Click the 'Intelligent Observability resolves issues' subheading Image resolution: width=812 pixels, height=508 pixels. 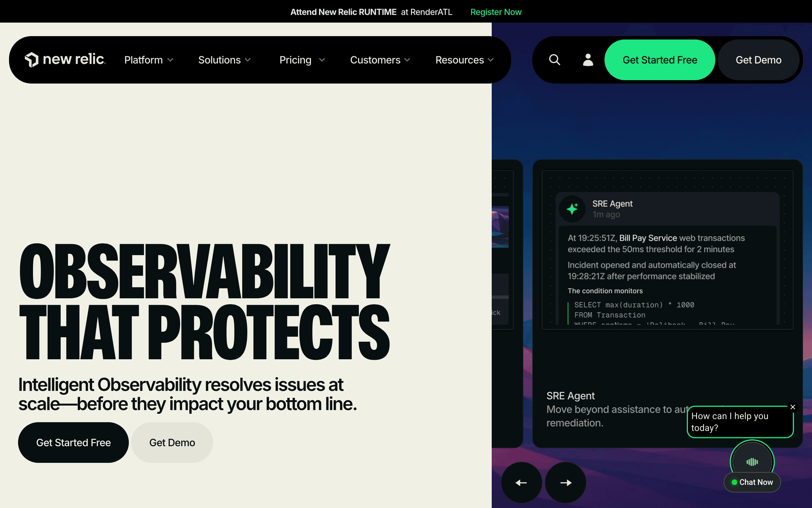(187, 394)
